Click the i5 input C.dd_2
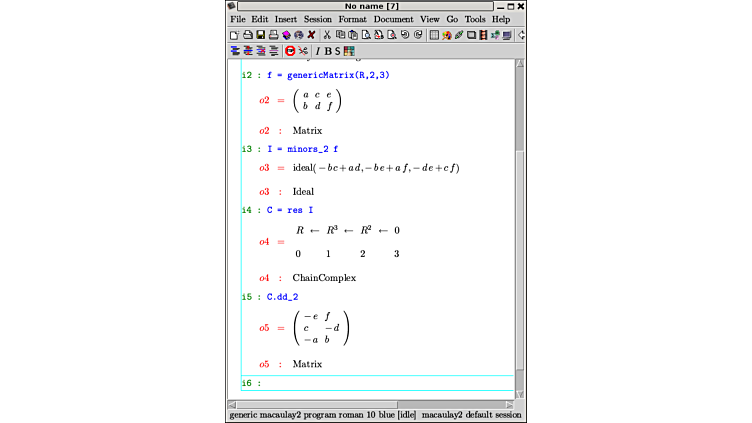Viewport: 752px width, 423px height. tap(282, 297)
